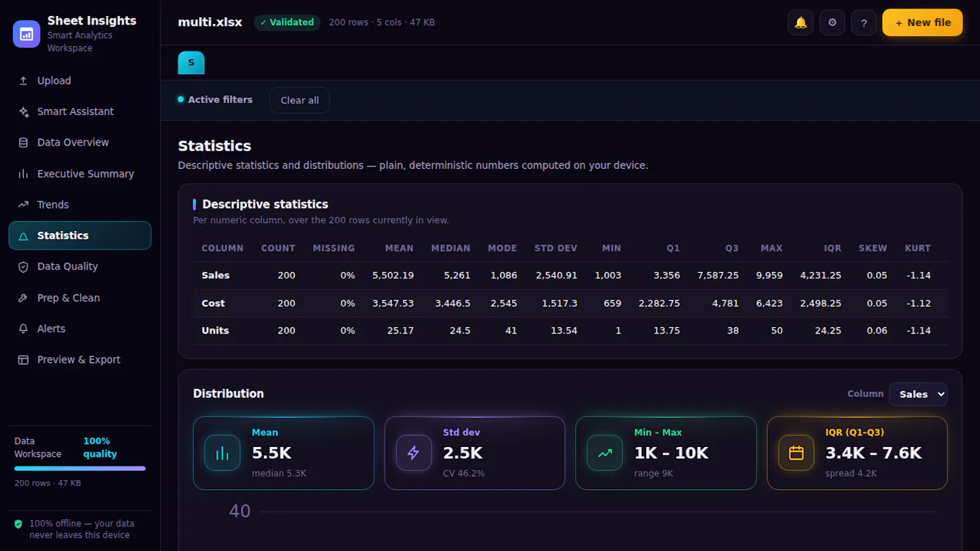
Task: Select the Sales row label
Action: (216, 275)
